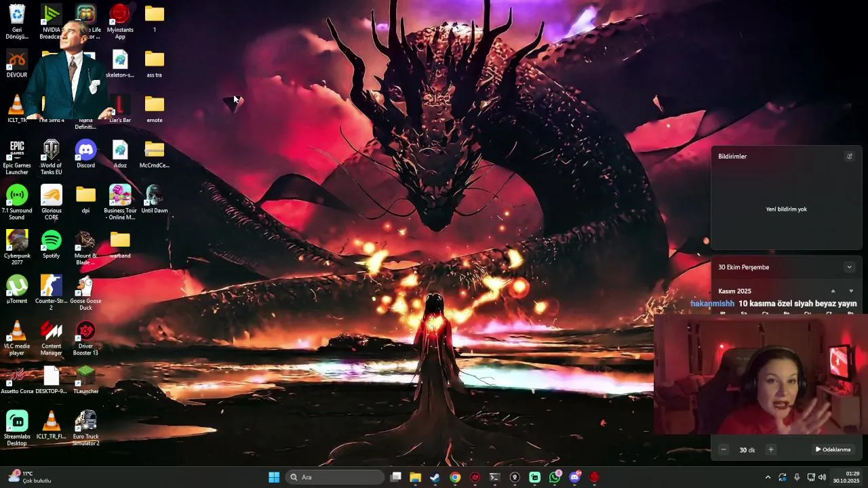Launch Counter-Strike 2 from desktop
The height and width of the screenshot is (488, 868).
tap(52, 293)
